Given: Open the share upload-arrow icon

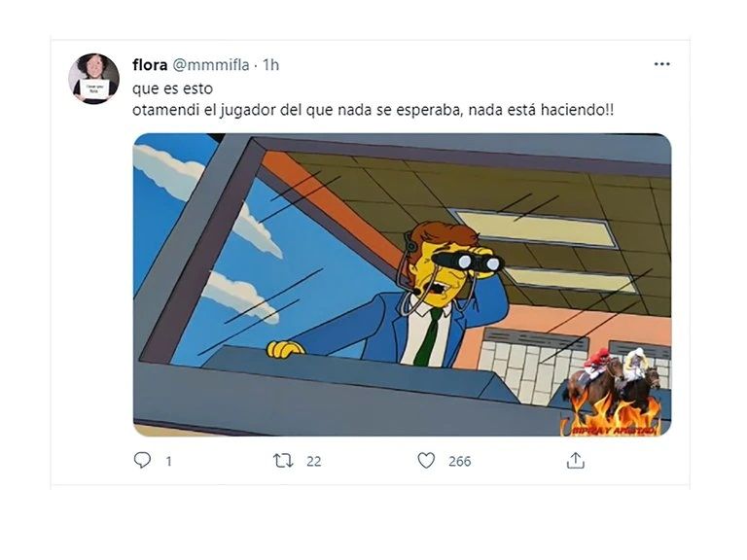Looking at the screenshot, I should point(576,460).
